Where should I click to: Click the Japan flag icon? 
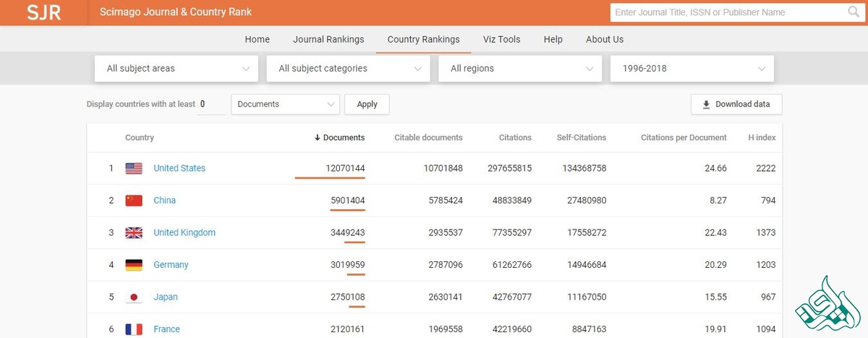click(x=134, y=297)
